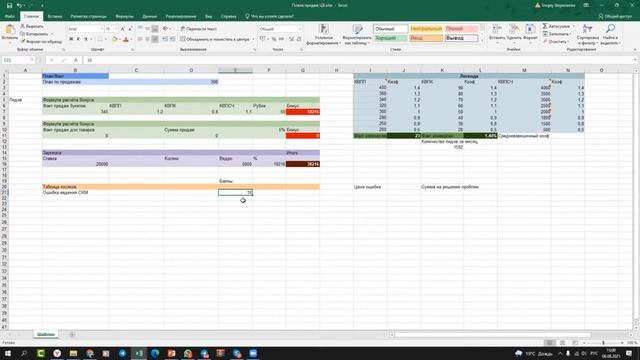Viewport: 640px width, 360px height.
Task: Switch to the Данные ribbon tab
Action: (149, 16)
